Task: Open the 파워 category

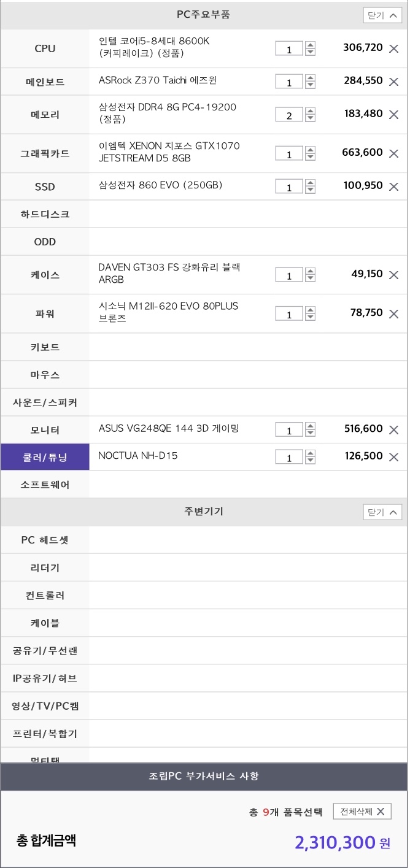Action: click(x=45, y=313)
